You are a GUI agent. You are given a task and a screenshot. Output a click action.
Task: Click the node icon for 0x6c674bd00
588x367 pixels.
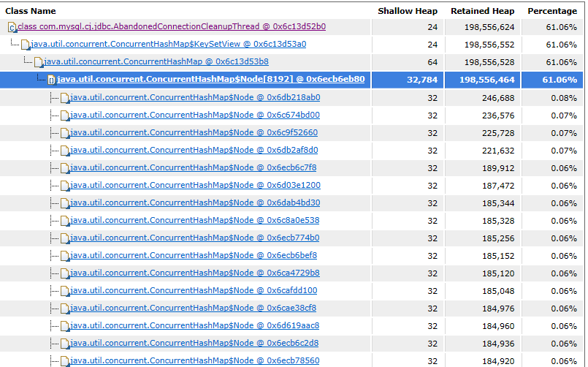[x=65, y=116]
